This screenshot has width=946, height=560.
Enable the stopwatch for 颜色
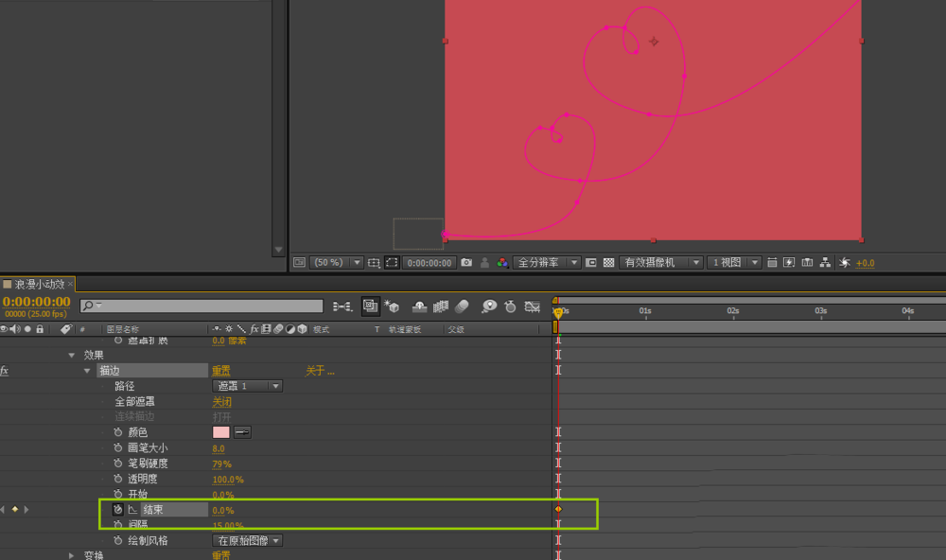(x=118, y=432)
